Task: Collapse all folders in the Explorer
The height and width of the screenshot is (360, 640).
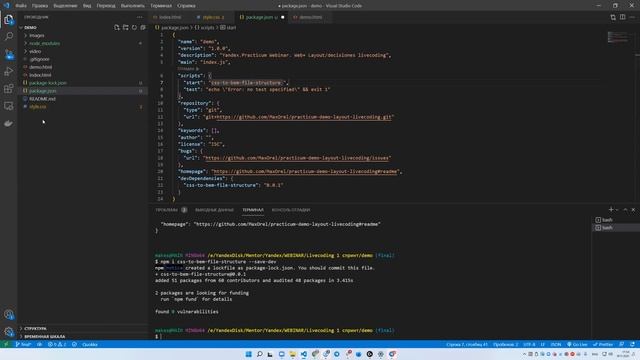Action: click(143, 27)
